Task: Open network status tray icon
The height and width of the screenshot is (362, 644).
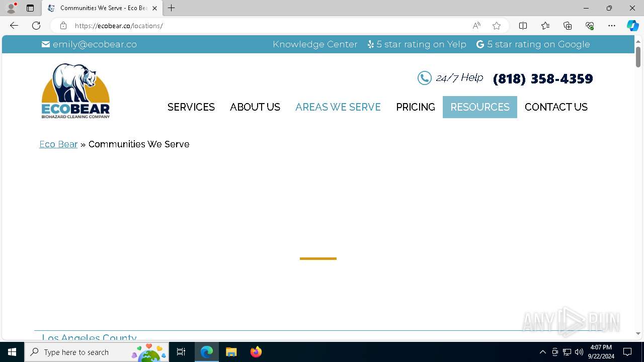Action: pyautogui.click(x=567, y=352)
